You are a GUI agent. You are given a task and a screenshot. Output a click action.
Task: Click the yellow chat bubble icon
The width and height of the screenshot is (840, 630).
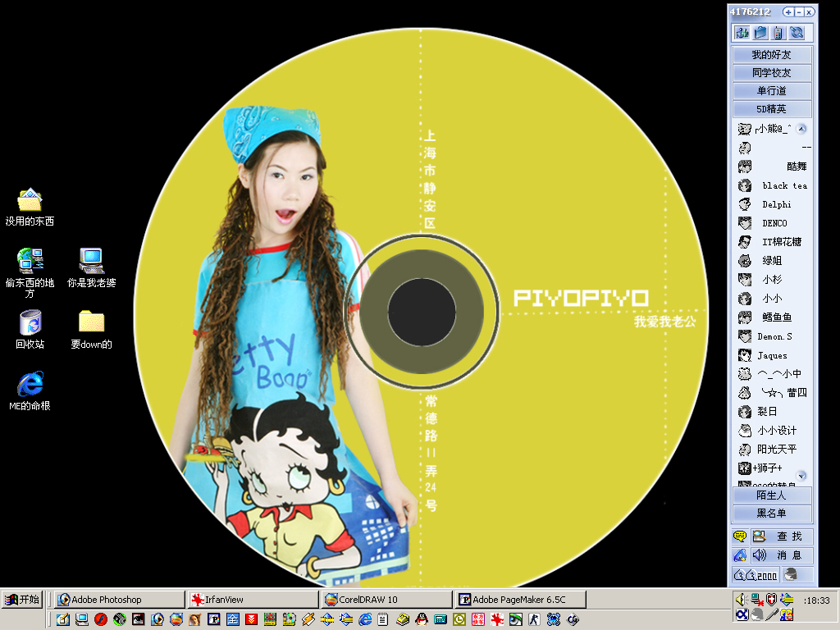(740, 536)
